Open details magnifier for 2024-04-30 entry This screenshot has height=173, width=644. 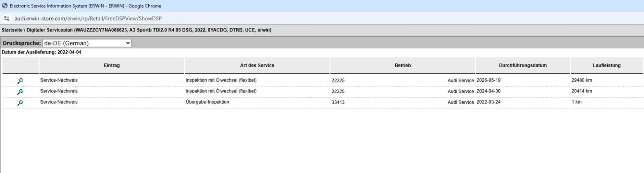[20, 92]
